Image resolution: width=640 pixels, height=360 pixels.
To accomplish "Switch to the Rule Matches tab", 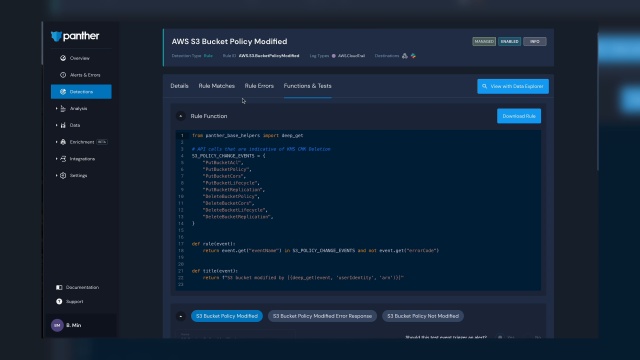I will point(216,86).
